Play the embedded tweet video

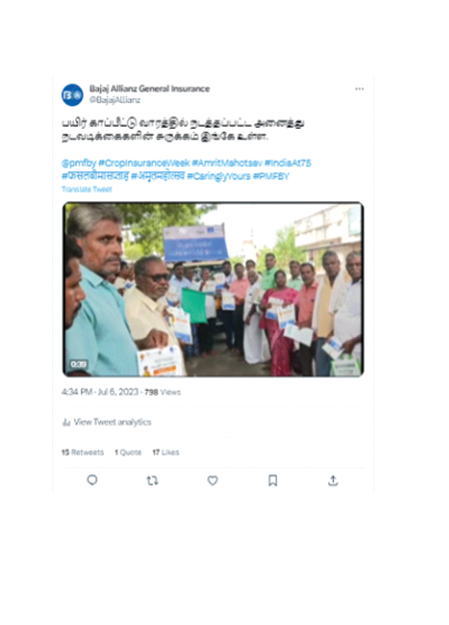(x=213, y=289)
